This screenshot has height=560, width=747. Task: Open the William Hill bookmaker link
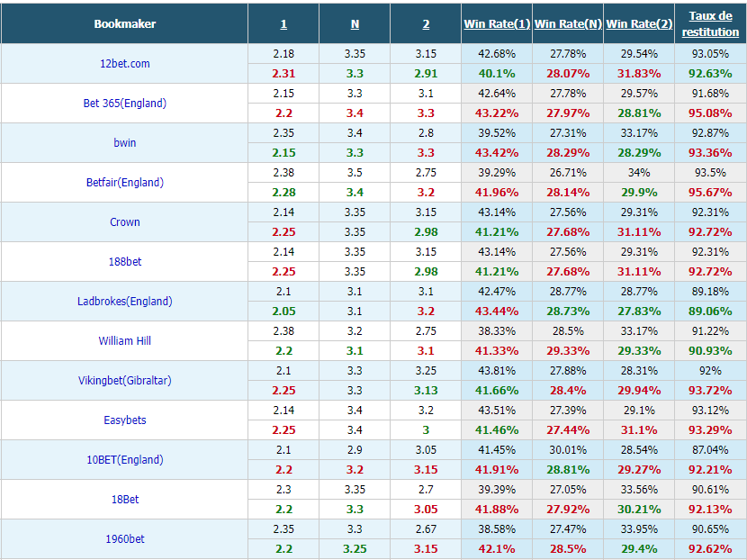125,340
